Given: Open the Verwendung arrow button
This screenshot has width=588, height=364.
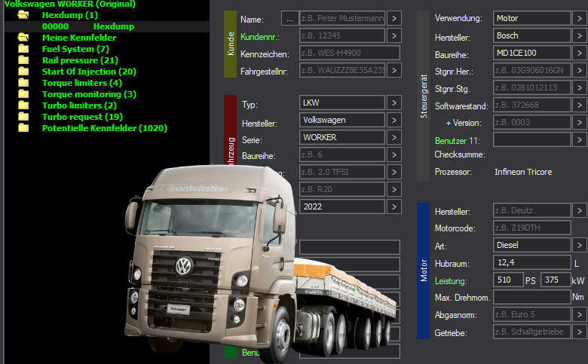Looking at the screenshot, I should point(580,18).
